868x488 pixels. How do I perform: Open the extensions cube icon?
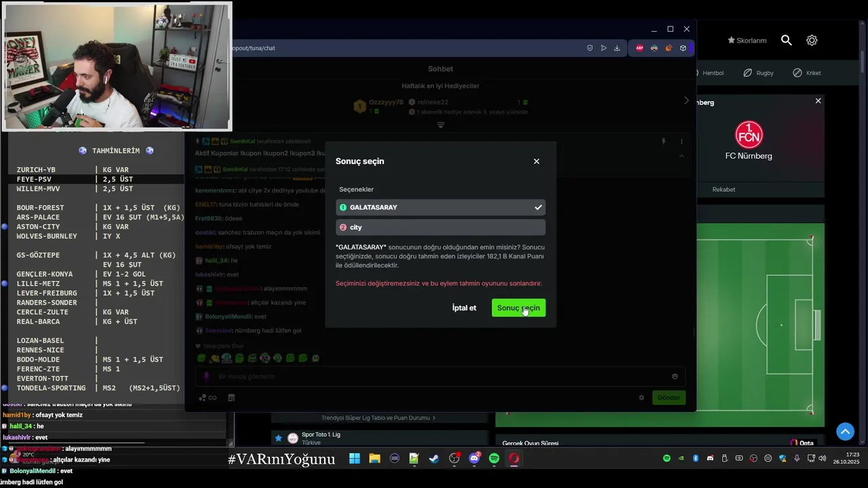click(x=683, y=48)
